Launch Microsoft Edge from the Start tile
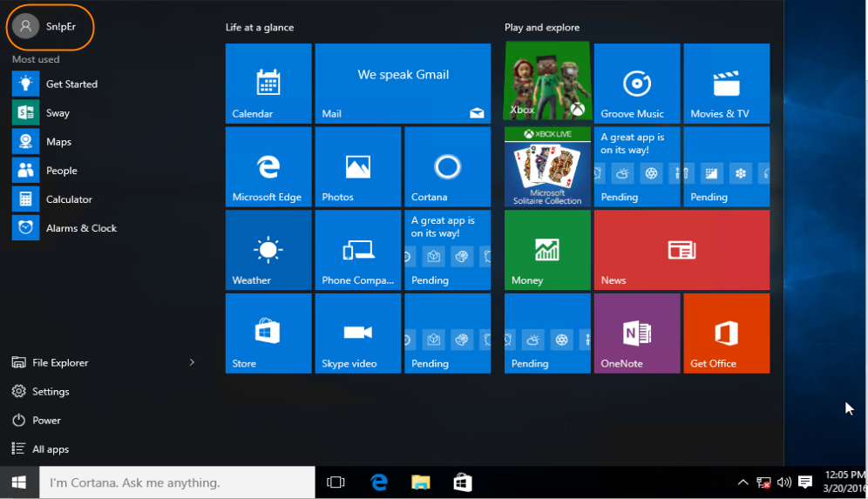868x499 pixels. (x=268, y=167)
